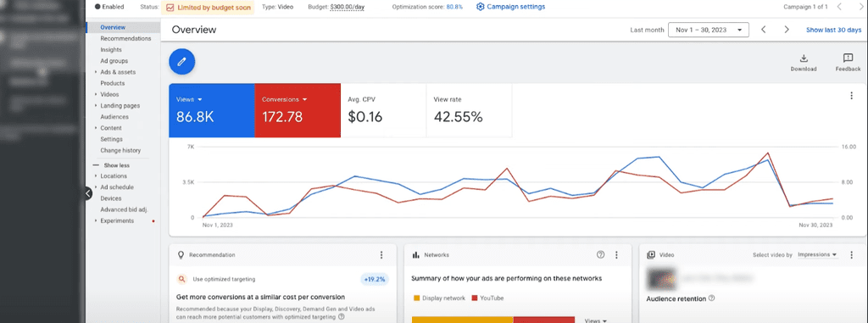Open the Views metric dropdown on the blue scorecard
868x323 pixels.
point(189,100)
